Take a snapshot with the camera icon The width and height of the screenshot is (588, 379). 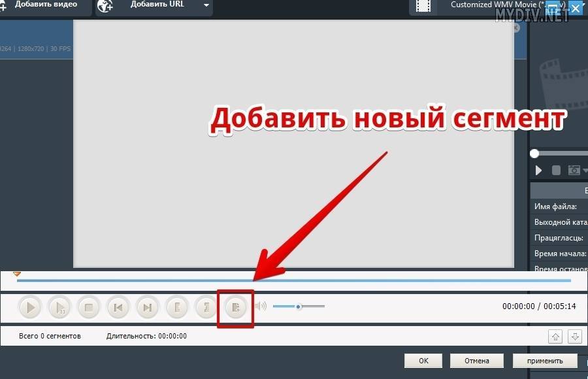pos(574,171)
